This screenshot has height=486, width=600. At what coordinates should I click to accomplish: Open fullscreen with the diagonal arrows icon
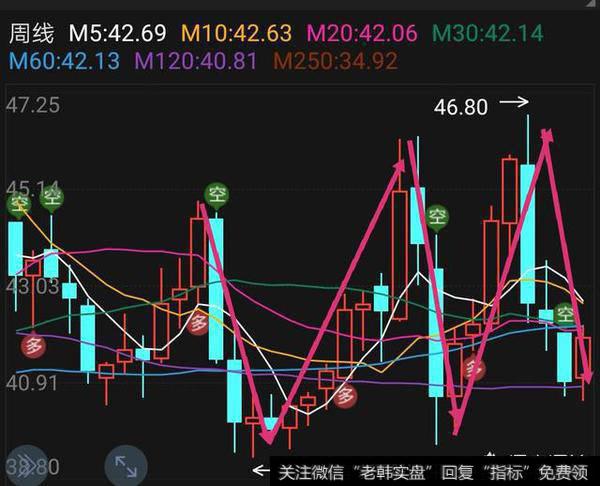click(x=126, y=466)
